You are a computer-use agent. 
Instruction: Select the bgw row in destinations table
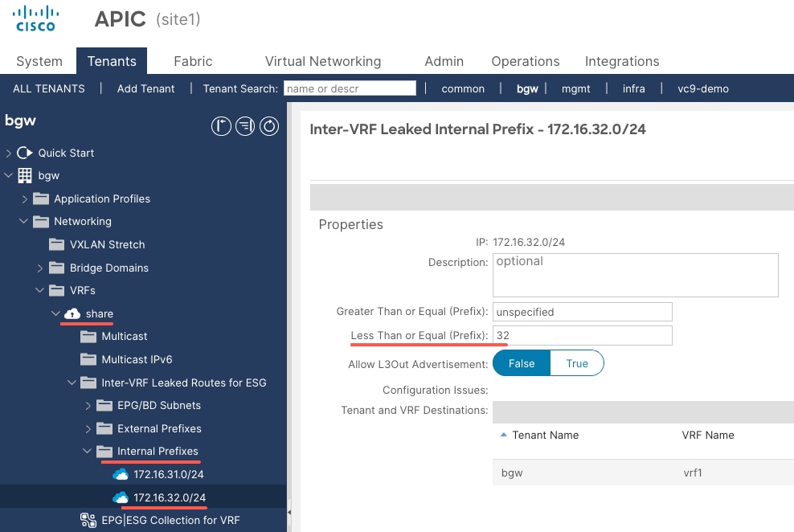pyautogui.click(x=643, y=473)
